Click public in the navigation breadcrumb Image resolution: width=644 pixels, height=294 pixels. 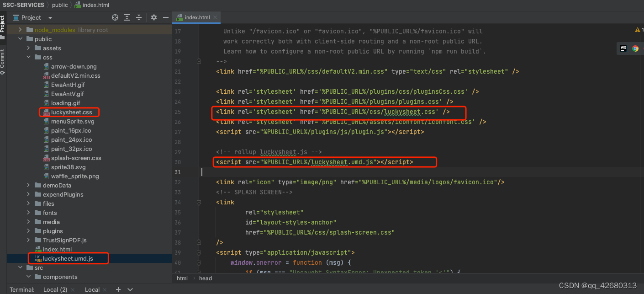pyautogui.click(x=60, y=5)
